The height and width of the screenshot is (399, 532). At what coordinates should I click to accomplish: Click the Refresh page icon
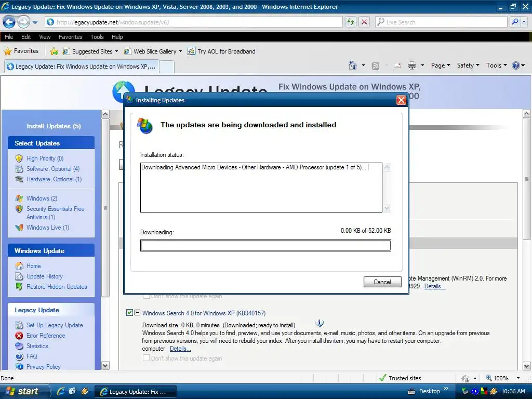pos(351,22)
